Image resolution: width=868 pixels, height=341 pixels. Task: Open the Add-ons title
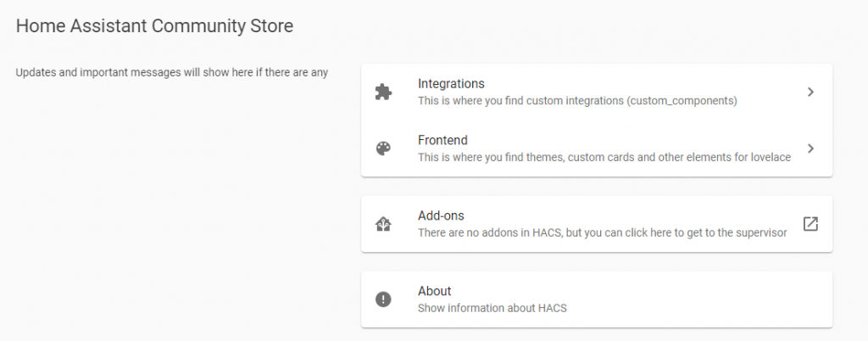click(441, 215)
